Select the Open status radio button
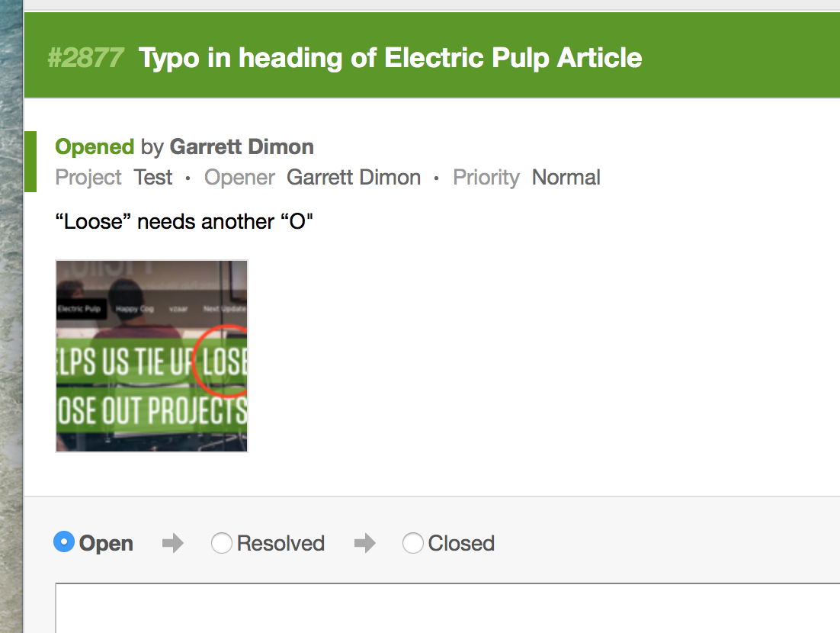840x633 pixels. [64, 542]
